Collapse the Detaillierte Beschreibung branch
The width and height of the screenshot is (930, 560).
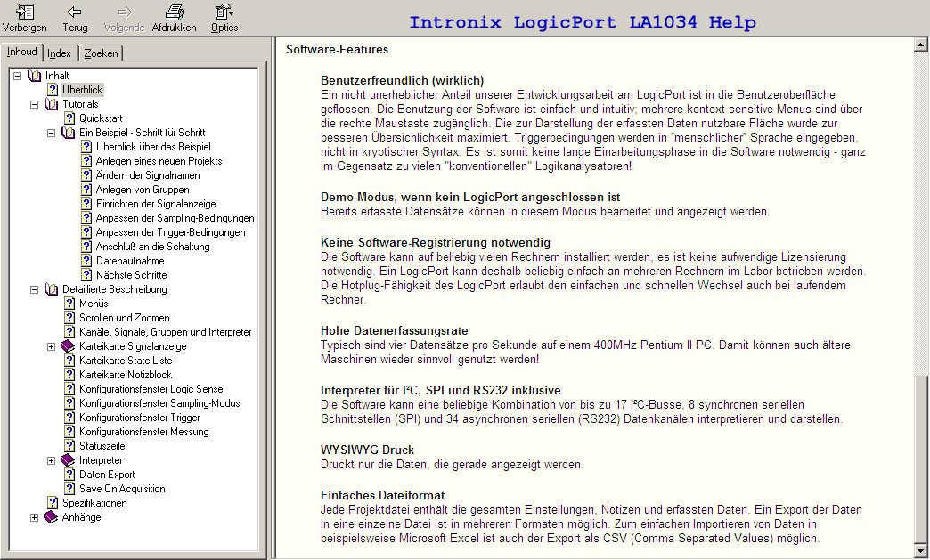[x=35, y=289]
